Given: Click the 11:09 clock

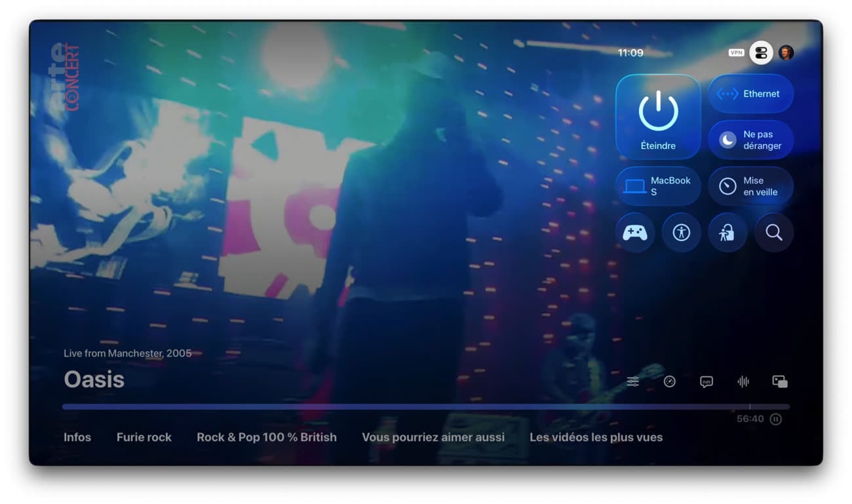Looking at the screenshot, I should pos(630,53).
